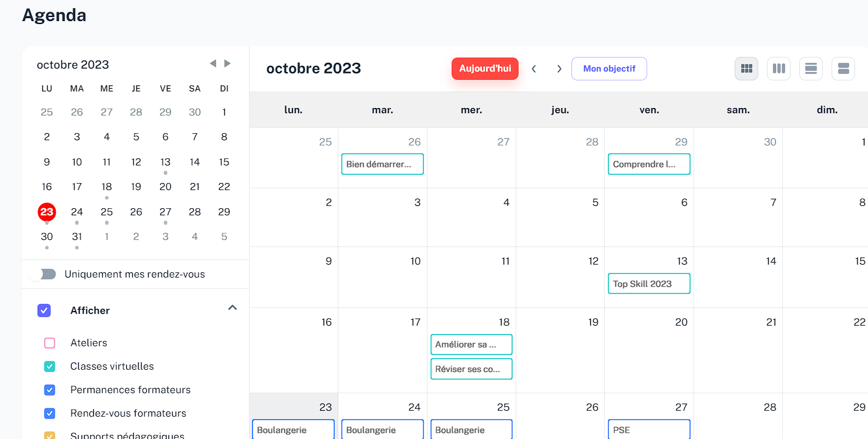The width and height of the screenshot is (868, 439).
Task: Select the two-row day view icon
Action: click(843, 69)
